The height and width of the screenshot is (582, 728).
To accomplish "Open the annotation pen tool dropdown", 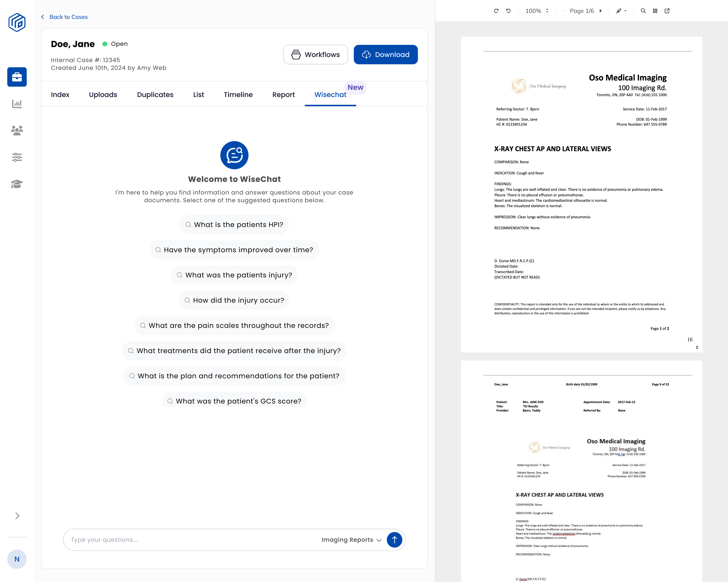I will coord(621,11).
